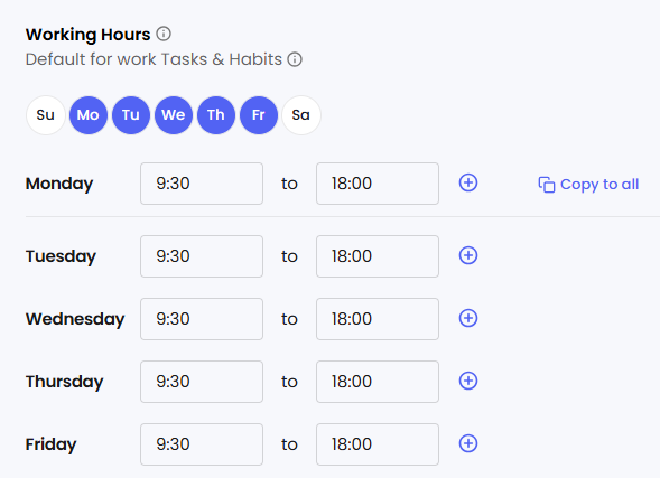Image resolution: width=660 pixels, height=478 pixels.
Task: Edit Monday end time 18:00 field
Action: 377,183
